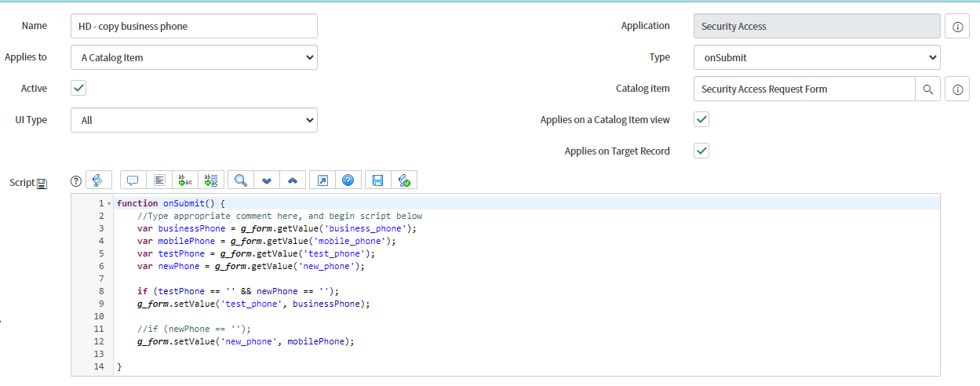Viewport: 980px width, 386px height.
Task: Toggle Applies on a Catalog Item view checkbox
Action: click(702, 119)
